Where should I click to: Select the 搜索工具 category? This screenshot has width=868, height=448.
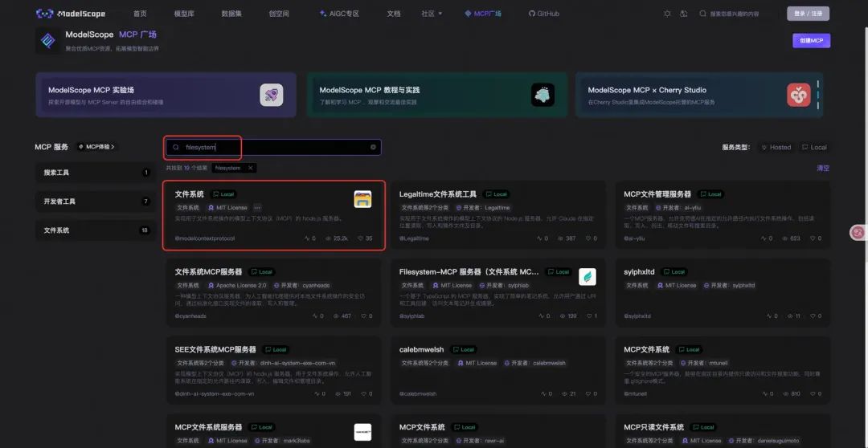(x=96, y=173)
